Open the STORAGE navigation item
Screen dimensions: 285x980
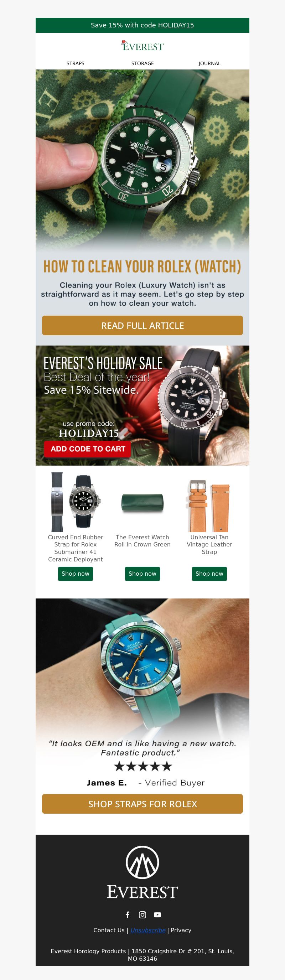tap(142, 63)
